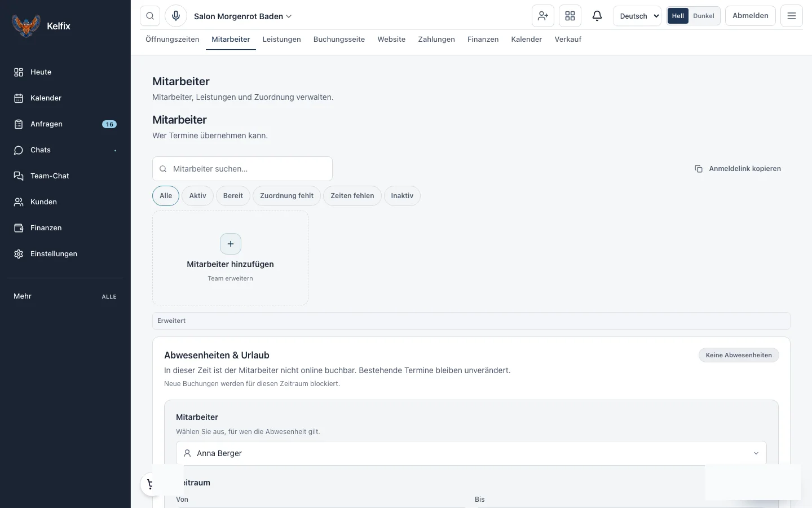Activate the microphone voice input
The height and width of the screenshot is (508, 812).
(x=176, y=16)
